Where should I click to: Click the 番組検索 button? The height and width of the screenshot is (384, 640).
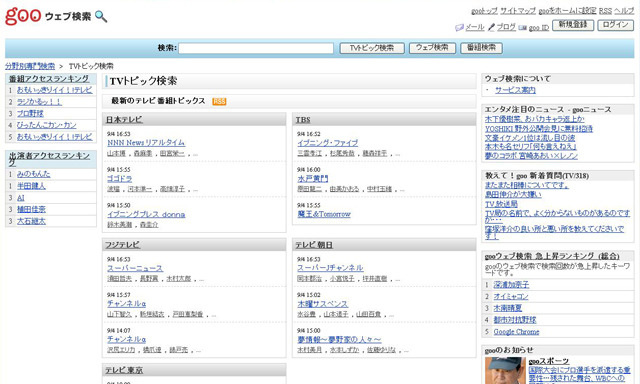[481, 48]
